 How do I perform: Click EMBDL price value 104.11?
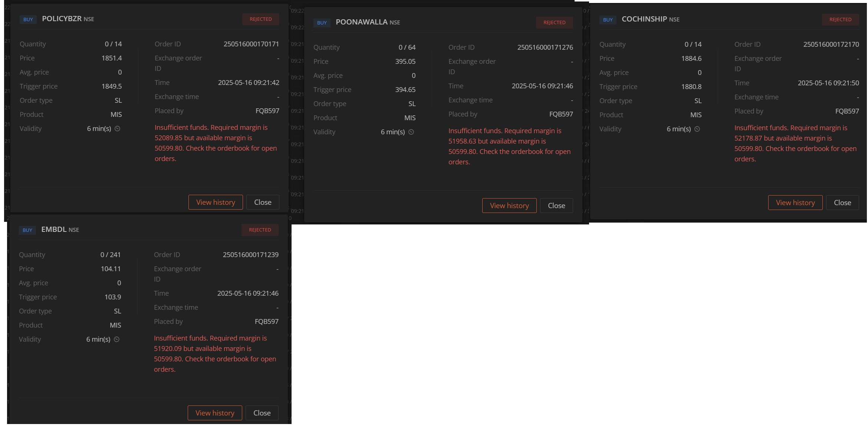pos(111,269)
